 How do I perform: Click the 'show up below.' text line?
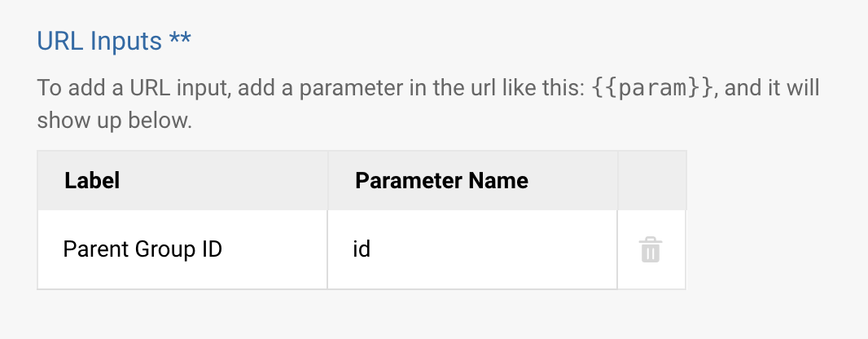point(113,122)
